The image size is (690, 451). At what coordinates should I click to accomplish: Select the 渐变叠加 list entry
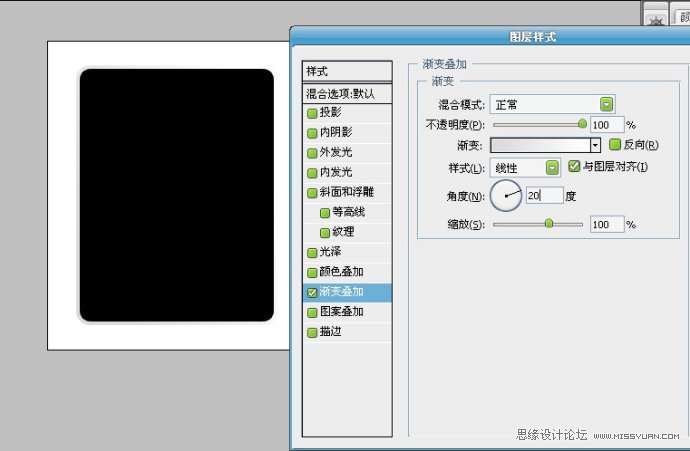[347, 292]
